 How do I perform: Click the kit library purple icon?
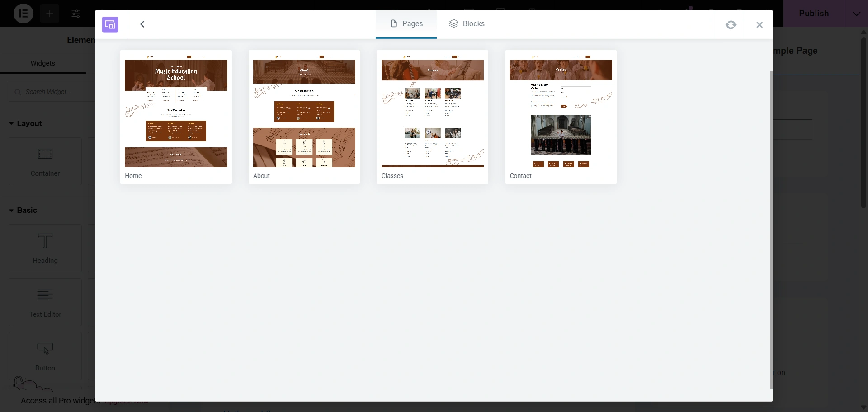tap(110, 24)
